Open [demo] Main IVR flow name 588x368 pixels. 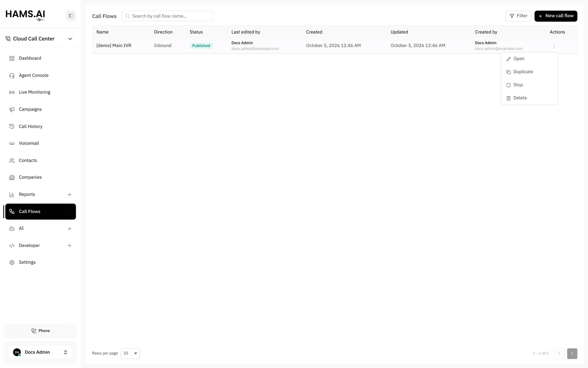[114, 46]
